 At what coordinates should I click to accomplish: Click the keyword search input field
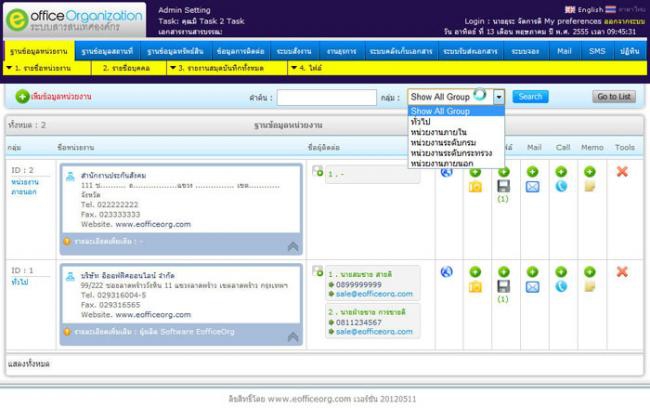pos(327,97)
